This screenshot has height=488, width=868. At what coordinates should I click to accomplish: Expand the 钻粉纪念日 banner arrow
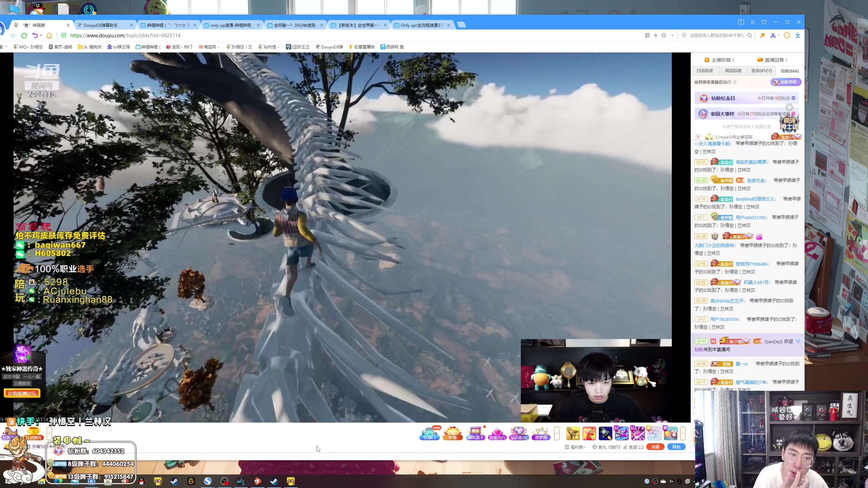pyautogui.click(x=793, y=98)
